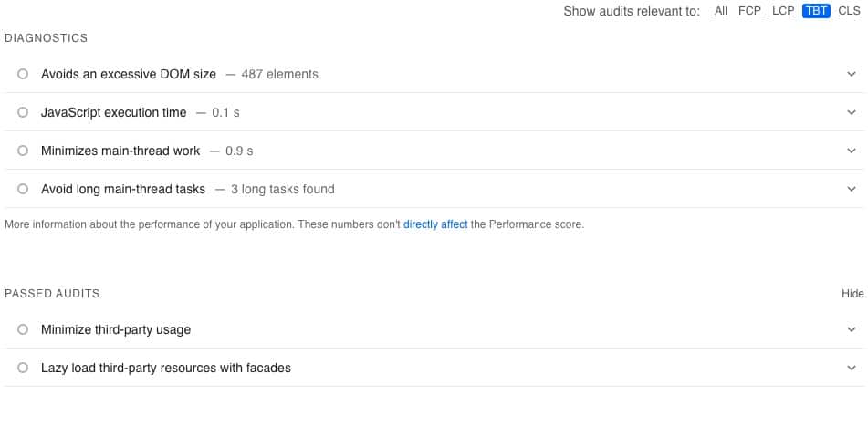Click circle icon beside JavaScript execution time
Image resolution: width=868 pixels, height=437 pixels.
(x=23, y=112)
